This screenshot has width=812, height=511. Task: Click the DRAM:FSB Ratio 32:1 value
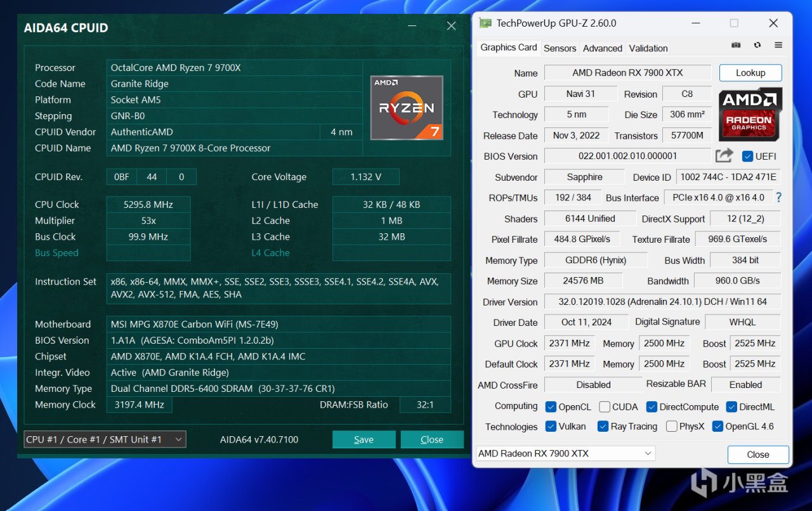(x=425, y=404)
